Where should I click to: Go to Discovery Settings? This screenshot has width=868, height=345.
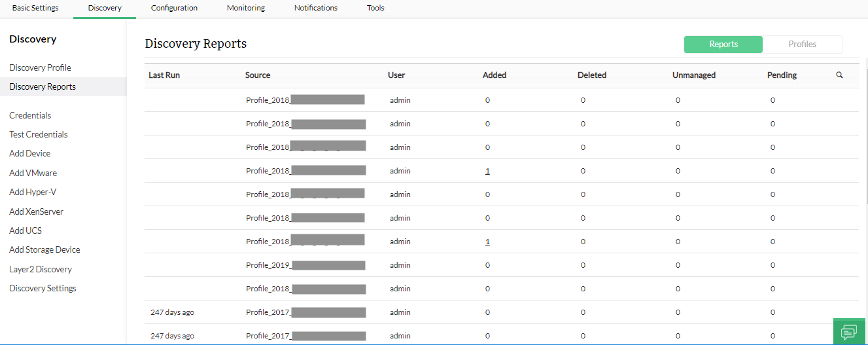click(43, 288)
